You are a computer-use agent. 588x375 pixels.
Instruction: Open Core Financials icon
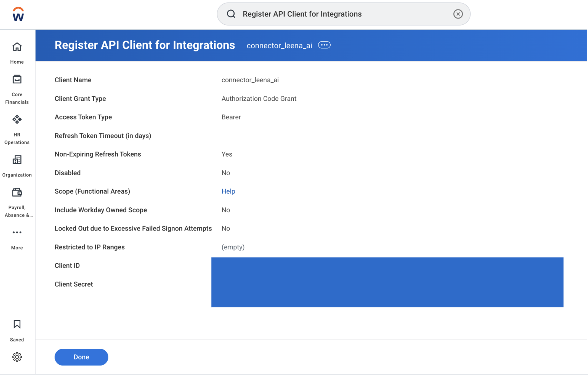click(17, 79)
